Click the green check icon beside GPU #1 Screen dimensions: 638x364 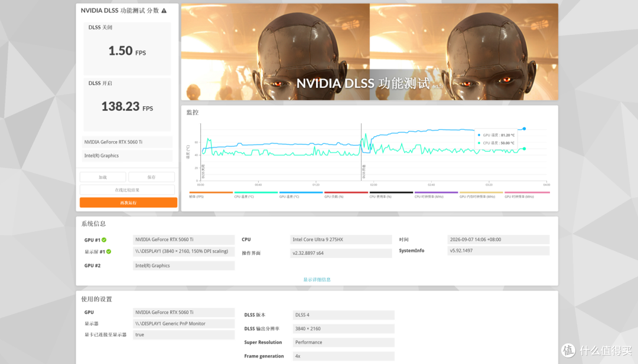(104, 240)
